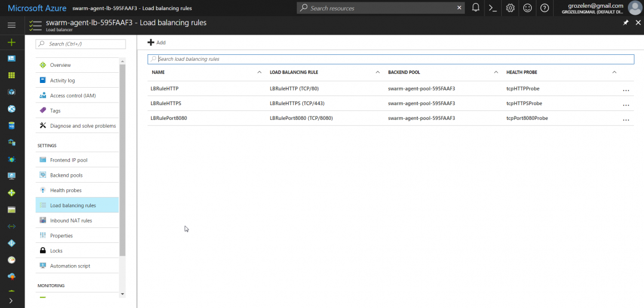Sort by the NAME column arrow

[259, 72]
